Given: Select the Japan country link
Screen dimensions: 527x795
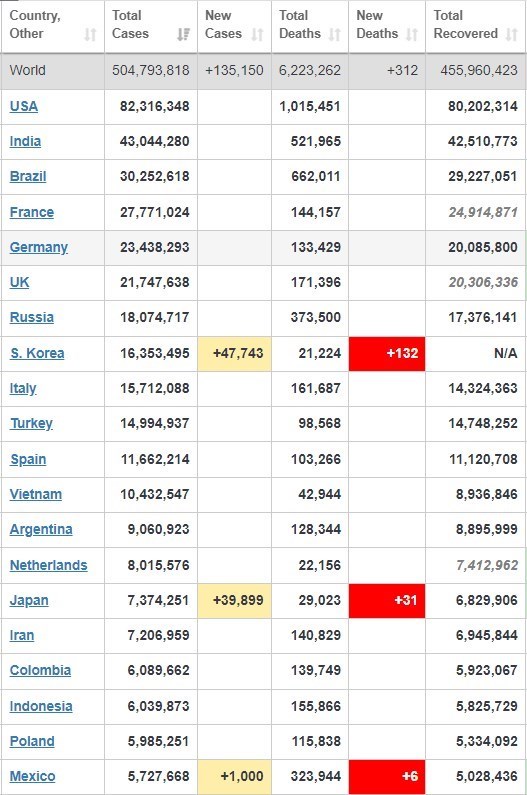Looking at the screenshot, I should pyautogui.click(x=29, y=600).
